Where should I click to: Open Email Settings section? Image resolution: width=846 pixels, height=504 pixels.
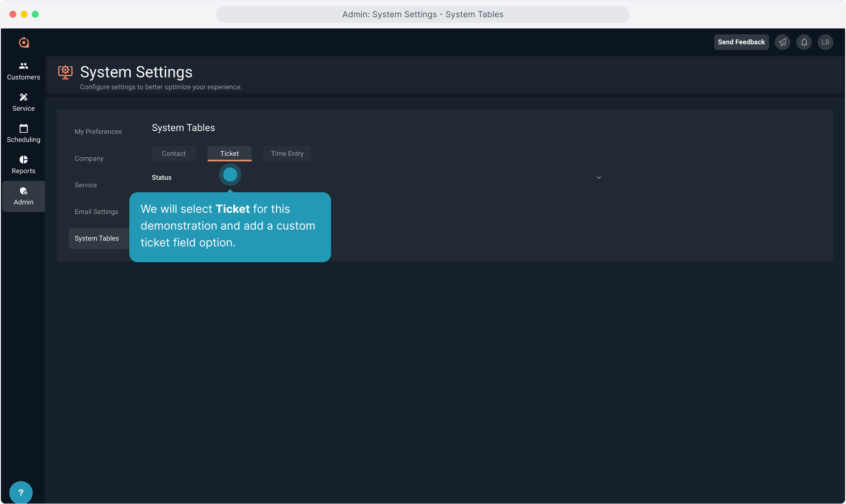(96, 212)
